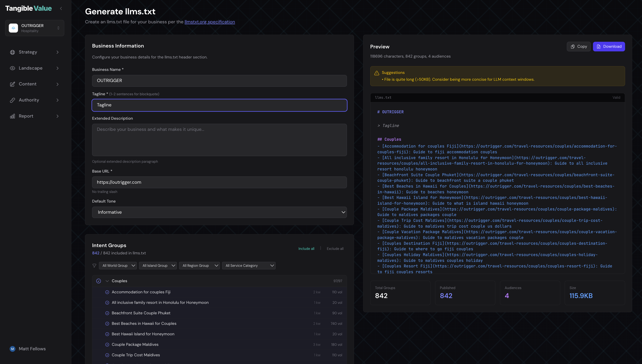This screenshot has height=364, width=642.
Task: Open the All Island Group dropdown
Action: pos(158,266)
